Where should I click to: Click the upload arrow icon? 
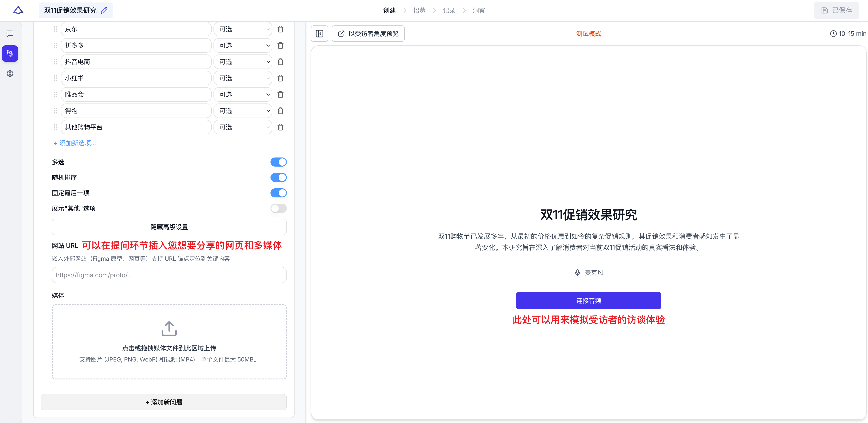(169, 328)
